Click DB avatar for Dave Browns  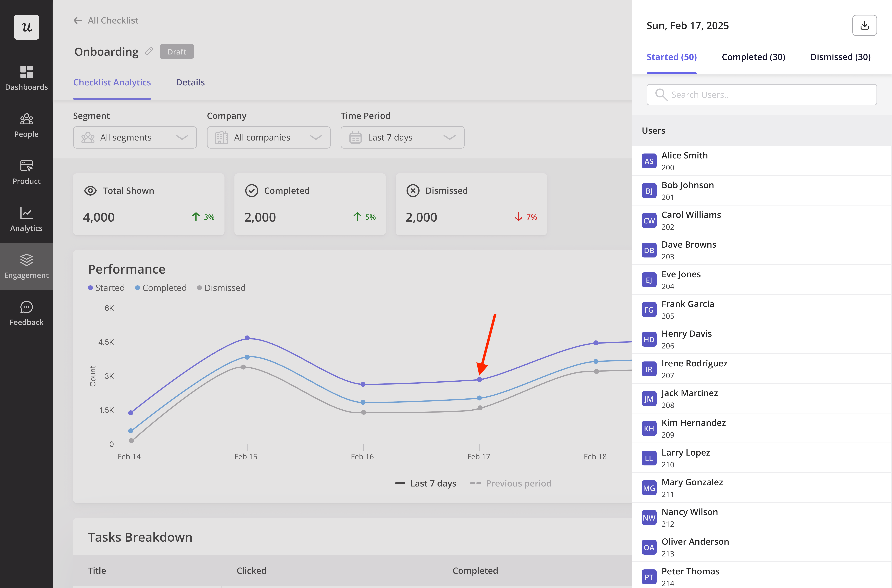point(649,250)
